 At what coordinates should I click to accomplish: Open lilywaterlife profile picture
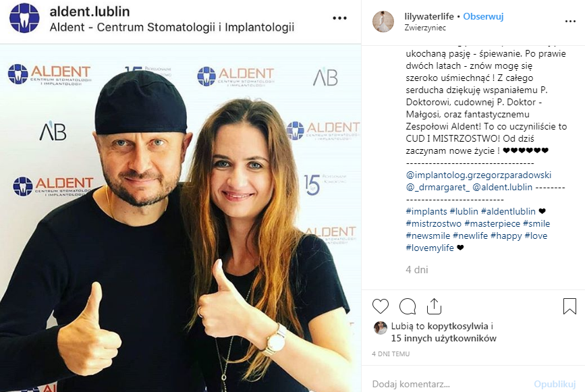coord(383,22)
